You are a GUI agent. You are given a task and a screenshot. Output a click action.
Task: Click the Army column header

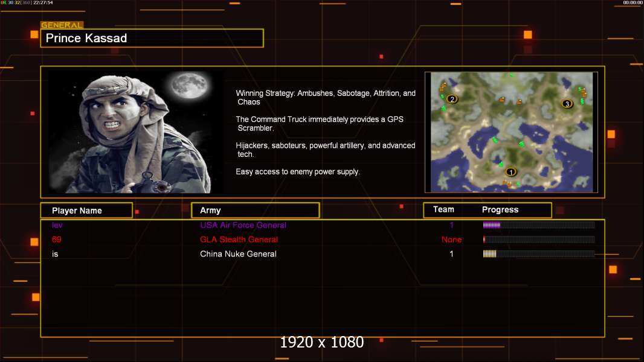(256, 211)
